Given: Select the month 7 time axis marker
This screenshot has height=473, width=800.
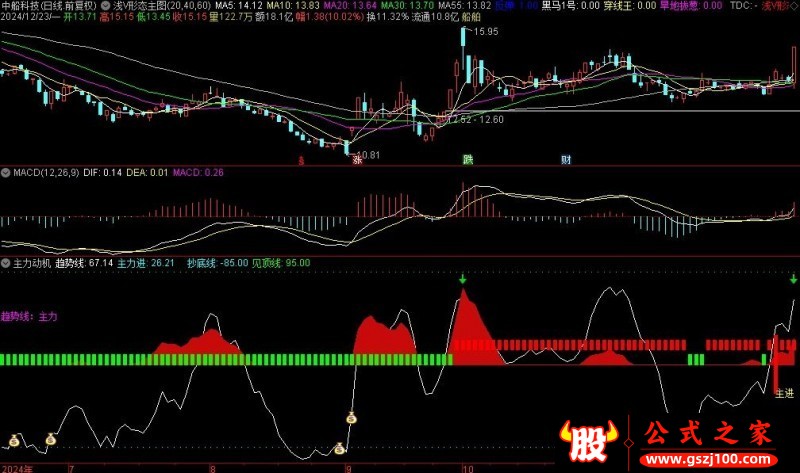Looking at the screenshot, I should coord(71,469).
